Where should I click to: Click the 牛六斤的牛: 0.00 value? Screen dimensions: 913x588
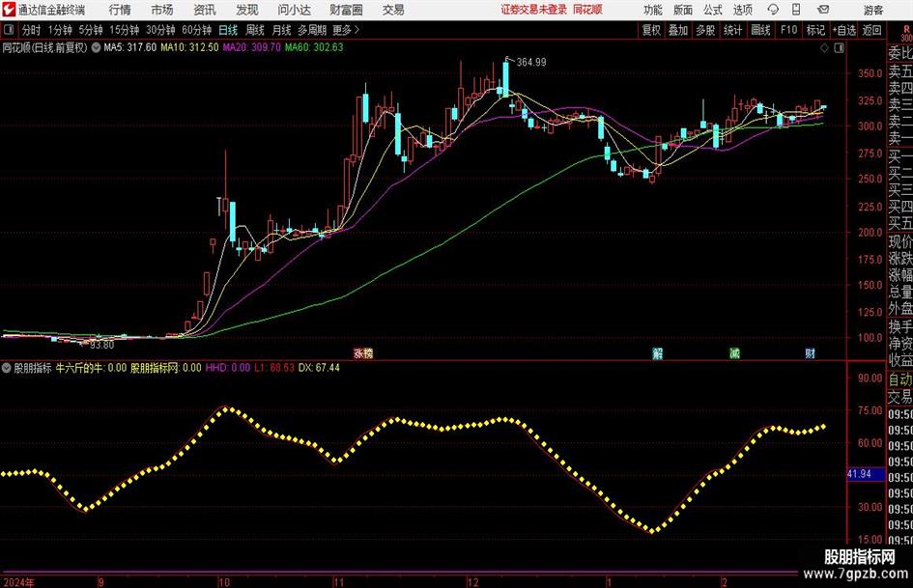tap(91, 368)
